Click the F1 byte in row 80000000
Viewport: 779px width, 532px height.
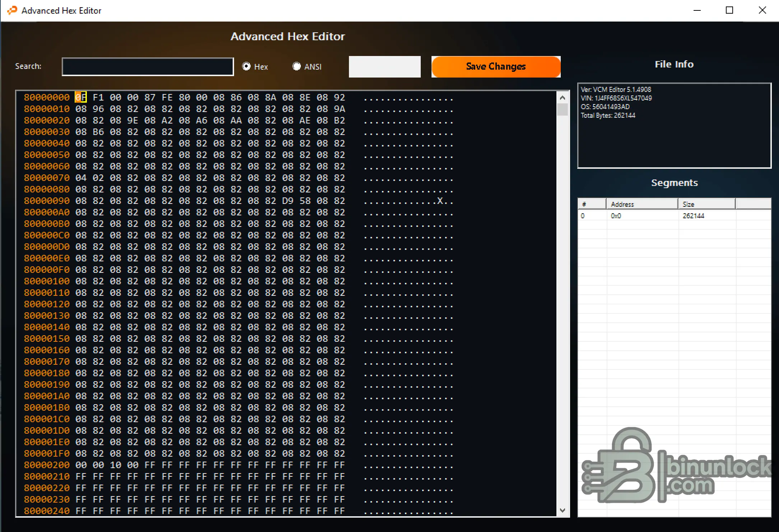click(x=98, y=97)
